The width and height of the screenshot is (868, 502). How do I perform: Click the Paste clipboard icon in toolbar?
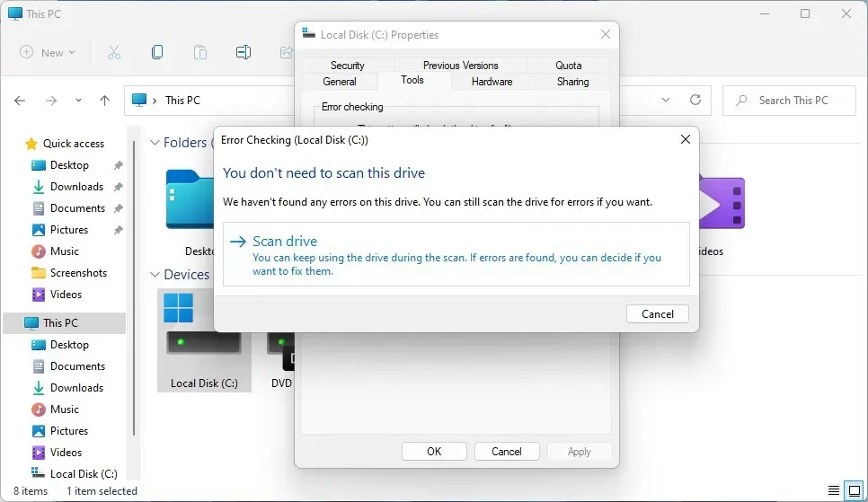point(200,52)
